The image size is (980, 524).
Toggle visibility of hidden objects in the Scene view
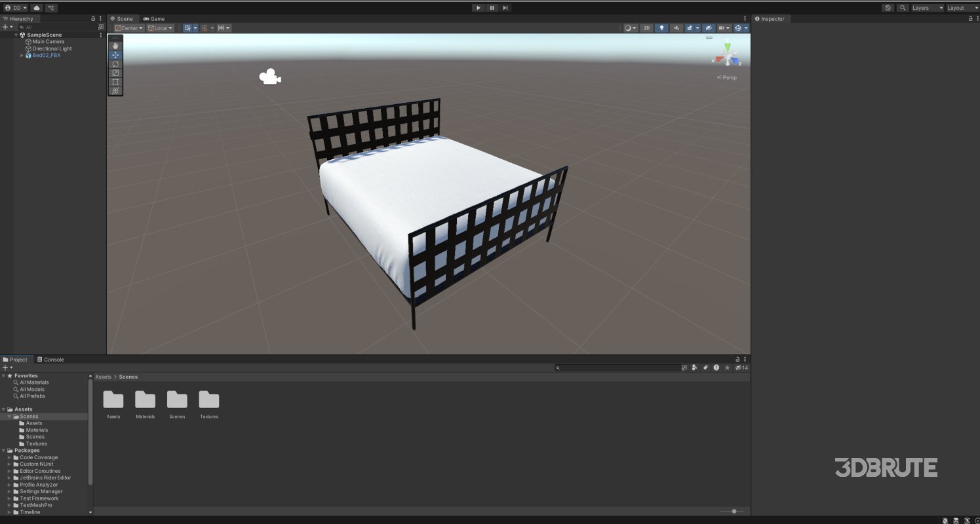click(x=709, y=28)
